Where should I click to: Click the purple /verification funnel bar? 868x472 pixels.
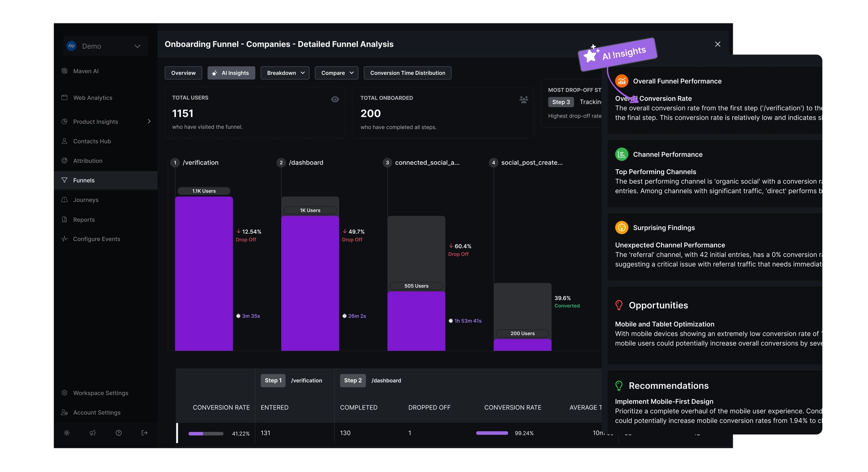click(204, 274)
